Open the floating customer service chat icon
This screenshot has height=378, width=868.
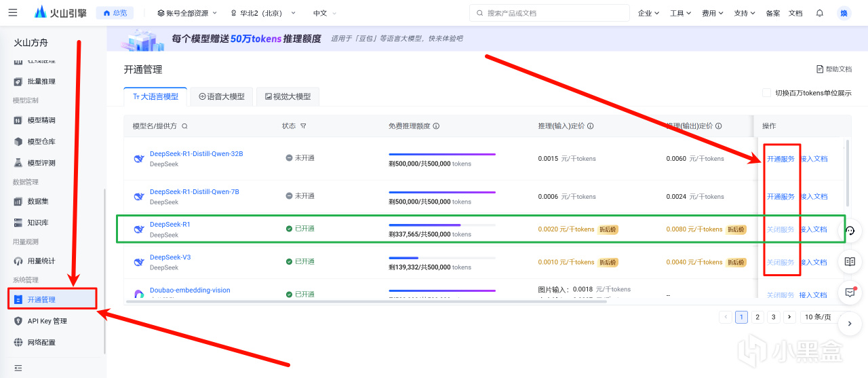pyautogui.click(x=850, y=231)
